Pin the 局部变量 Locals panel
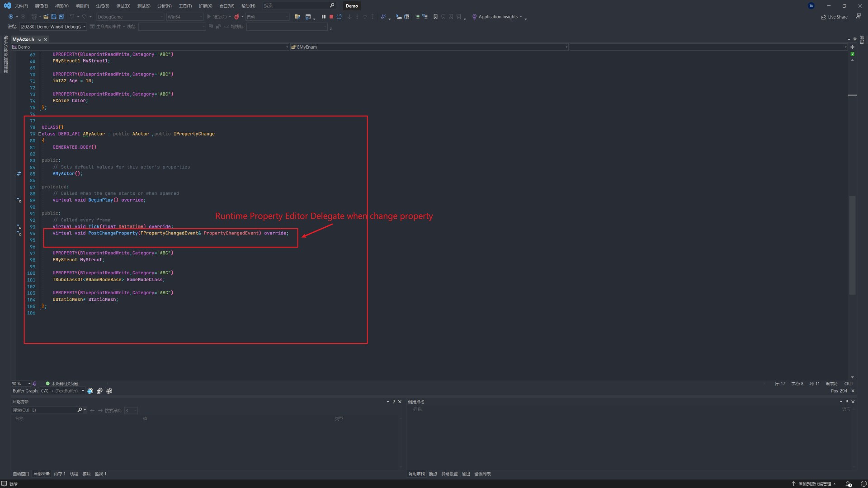 [394, 402]
